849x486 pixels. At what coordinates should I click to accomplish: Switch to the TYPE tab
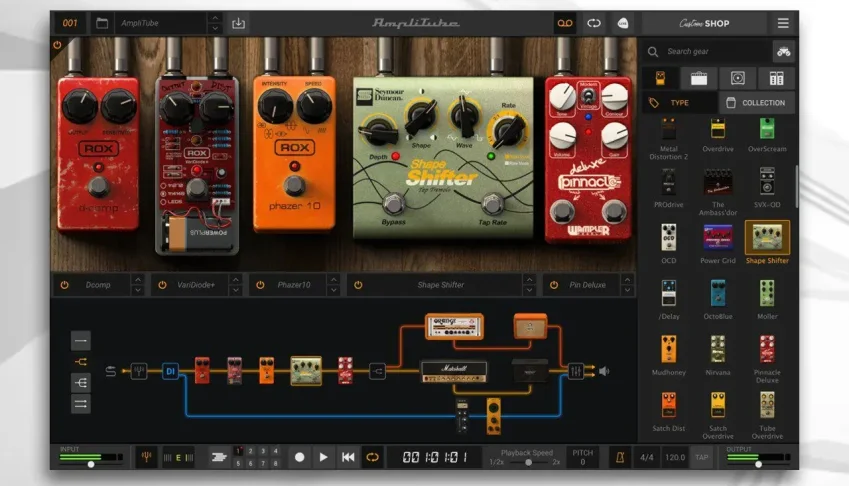680,103
